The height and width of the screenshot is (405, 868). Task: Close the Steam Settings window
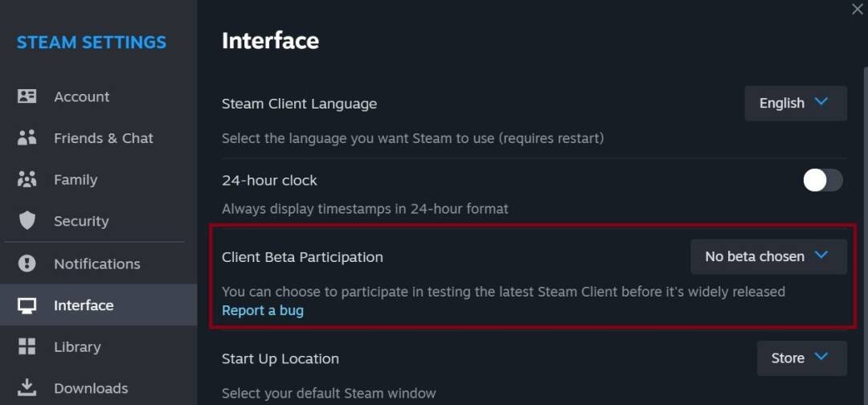pyautogui.click(x=858, y=9)
